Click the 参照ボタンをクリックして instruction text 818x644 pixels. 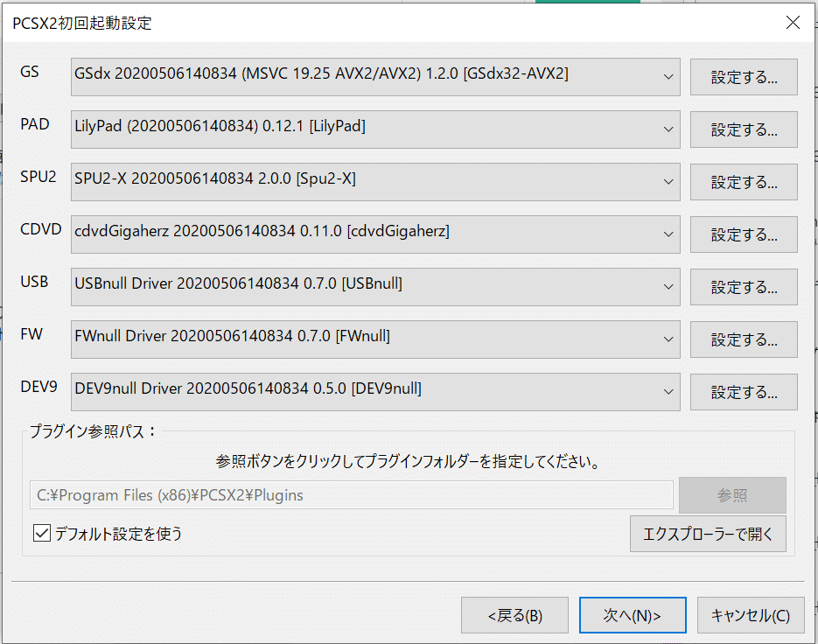[x=408, y=461]
